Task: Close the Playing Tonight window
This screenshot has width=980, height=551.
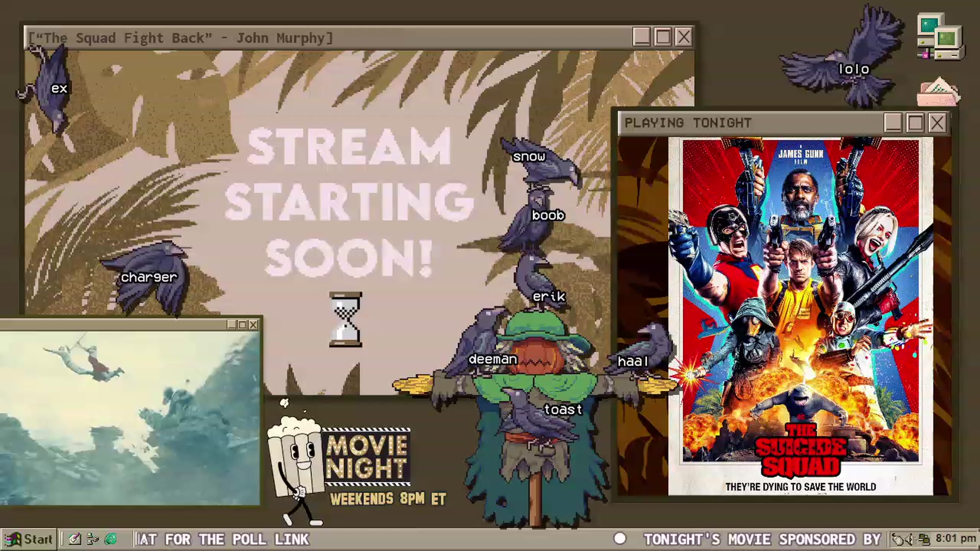Action: coord(938,123)
